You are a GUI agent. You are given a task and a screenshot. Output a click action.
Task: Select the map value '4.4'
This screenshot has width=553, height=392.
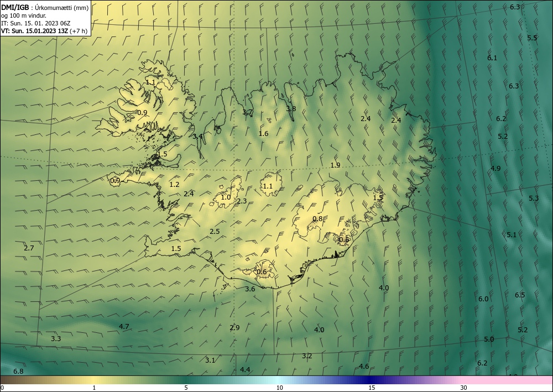pos(245,369)
